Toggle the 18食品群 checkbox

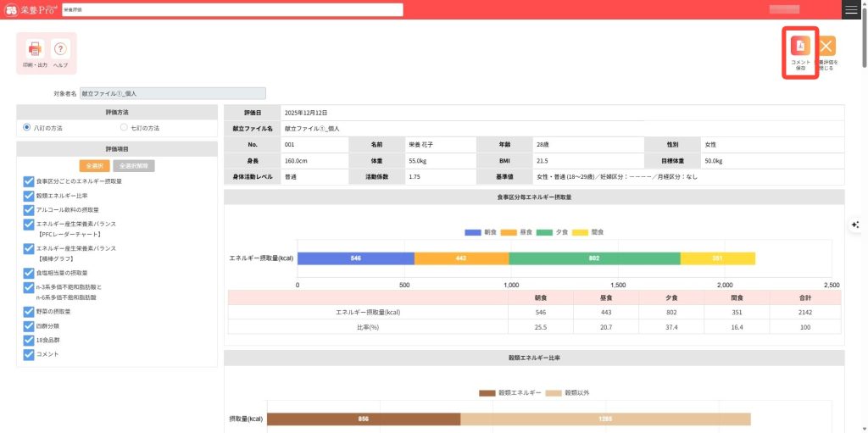[x=29, y=340]
